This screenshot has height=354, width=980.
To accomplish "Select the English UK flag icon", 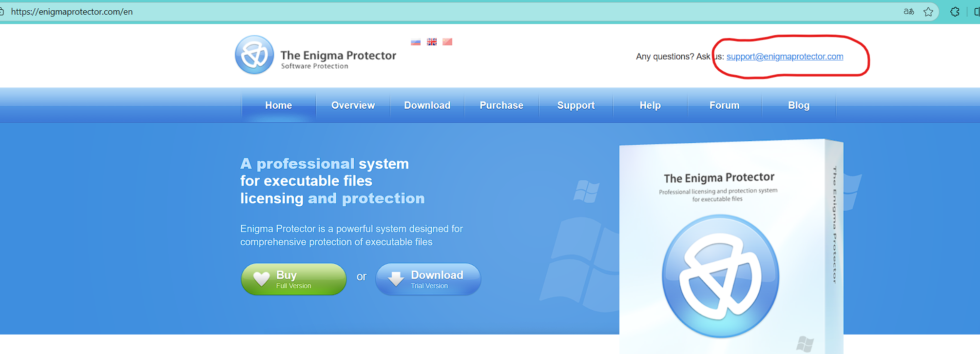I will coord(432,42).
